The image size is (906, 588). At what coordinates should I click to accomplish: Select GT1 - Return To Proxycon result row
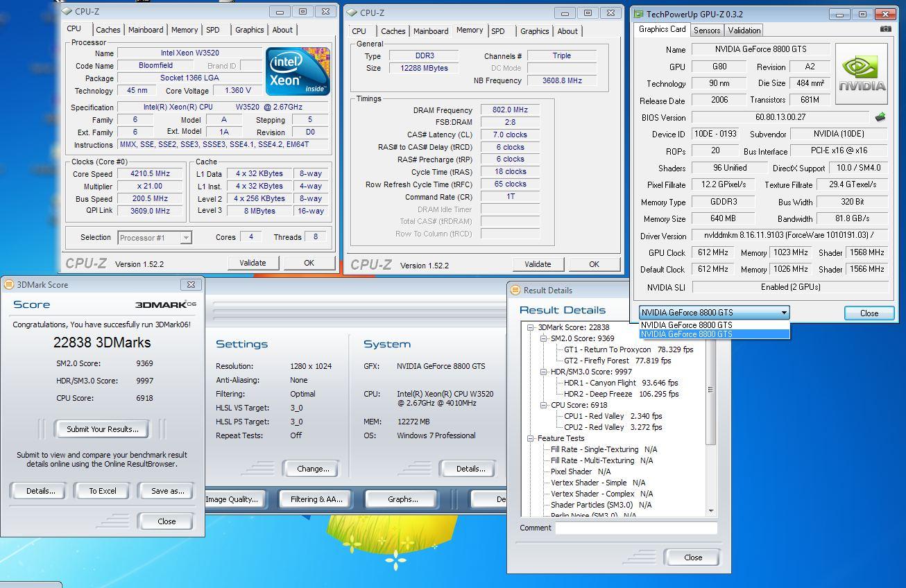629,349
